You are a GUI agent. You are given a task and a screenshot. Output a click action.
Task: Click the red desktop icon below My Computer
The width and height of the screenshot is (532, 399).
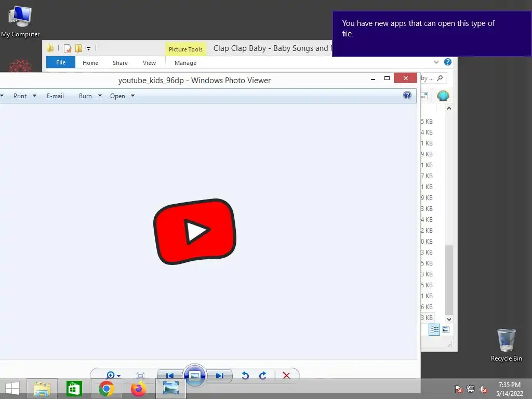pyautogui.click(x=20, y=66)
